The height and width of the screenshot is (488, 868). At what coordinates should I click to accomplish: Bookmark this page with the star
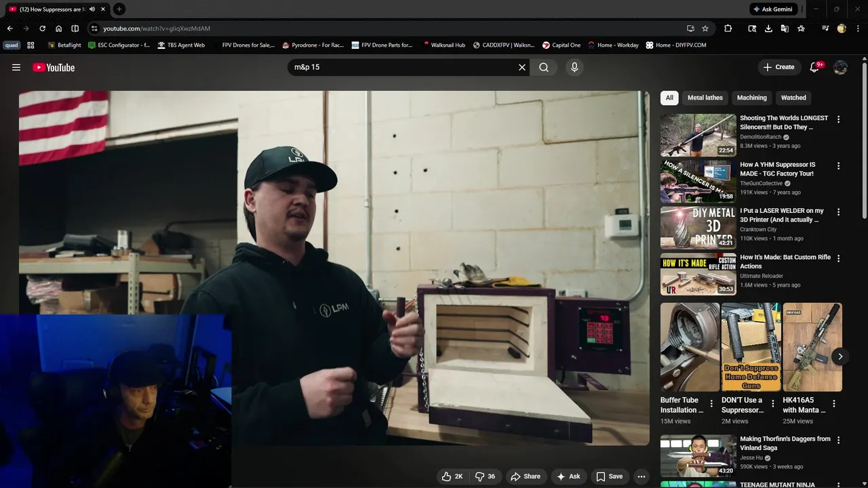click(x=705, y=28)
